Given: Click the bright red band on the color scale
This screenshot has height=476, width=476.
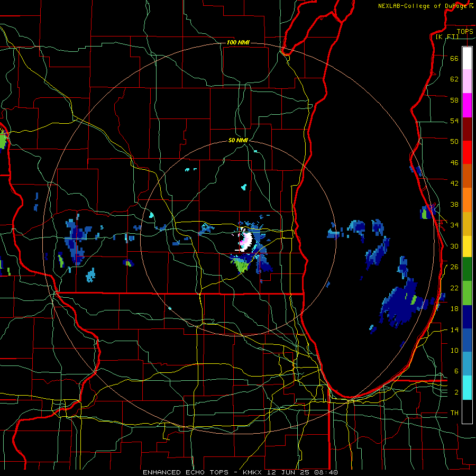Looking at the screenshot, I should (x=467, y=152).
